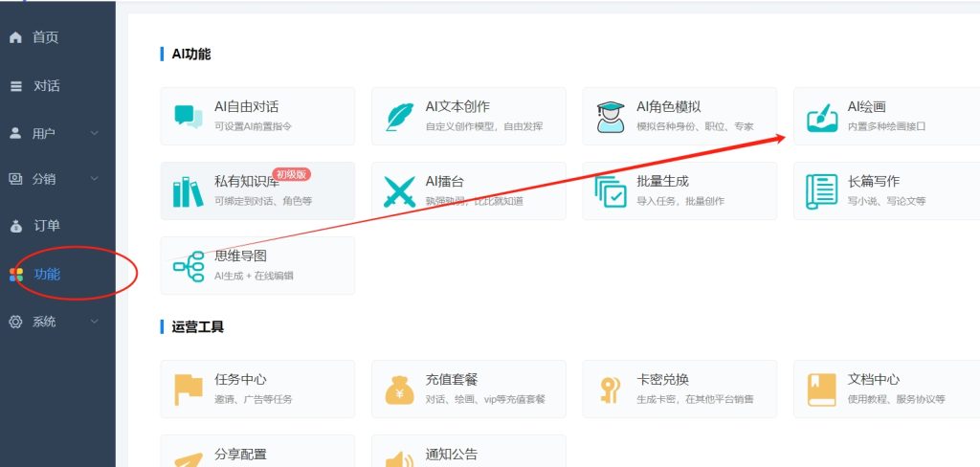Viewport: 980px width, 467px height.
Task: Click the 文档中心 book icon
Action: tap(822, 389)
